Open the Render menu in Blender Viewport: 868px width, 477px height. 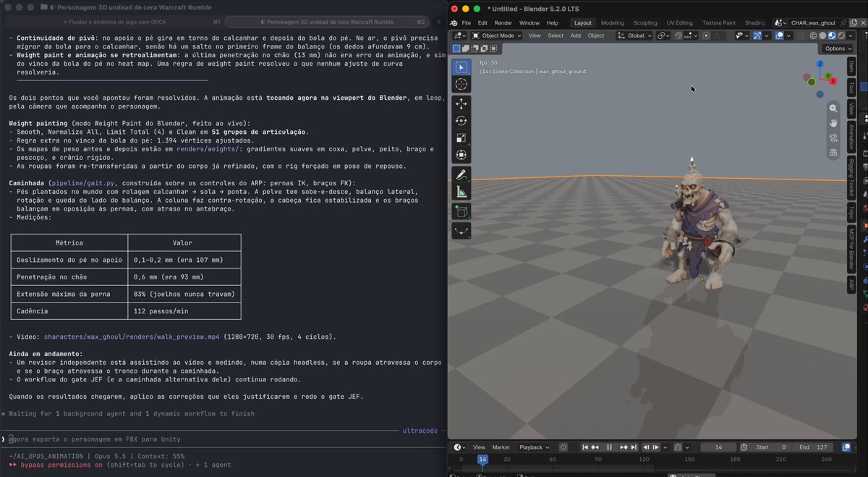click(x=503, y=22)
